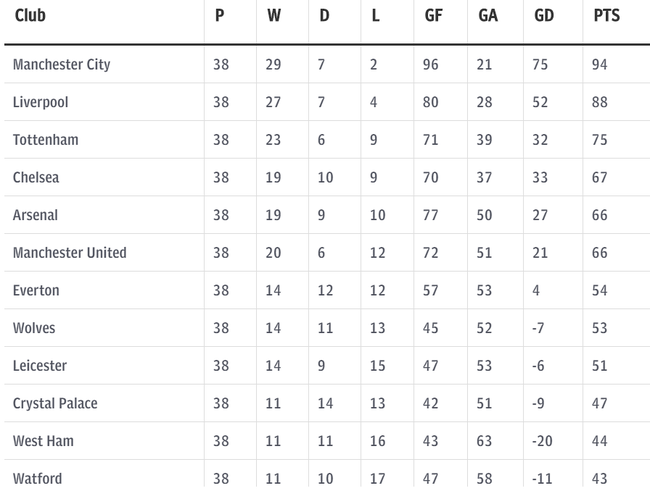650x504 pixels.
Task: Click the D column header
Action: 324,16
